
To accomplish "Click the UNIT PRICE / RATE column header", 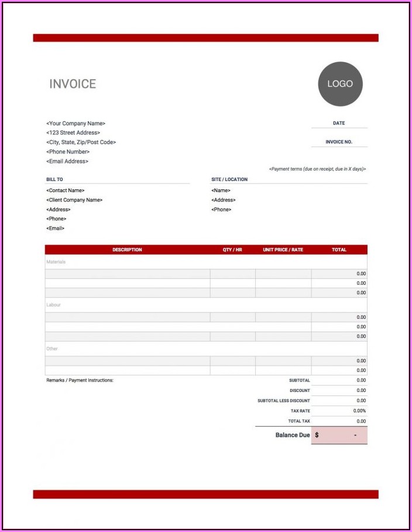I will pos(283,250).
